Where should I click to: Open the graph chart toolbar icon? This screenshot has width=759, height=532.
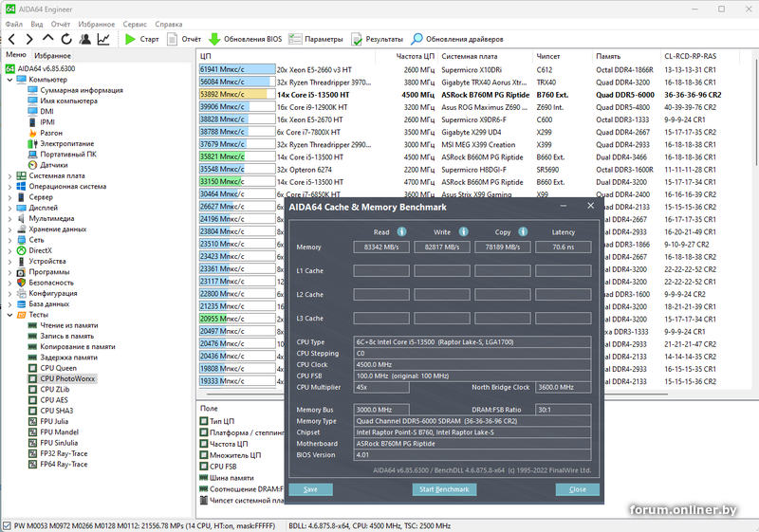pos(103,39)
